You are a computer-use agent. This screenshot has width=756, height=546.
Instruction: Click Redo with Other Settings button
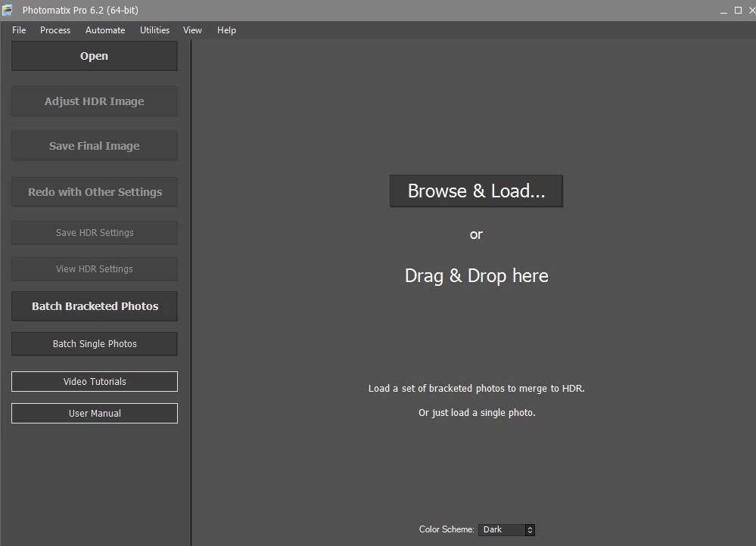pyautogui.click(x=95, y=192)
